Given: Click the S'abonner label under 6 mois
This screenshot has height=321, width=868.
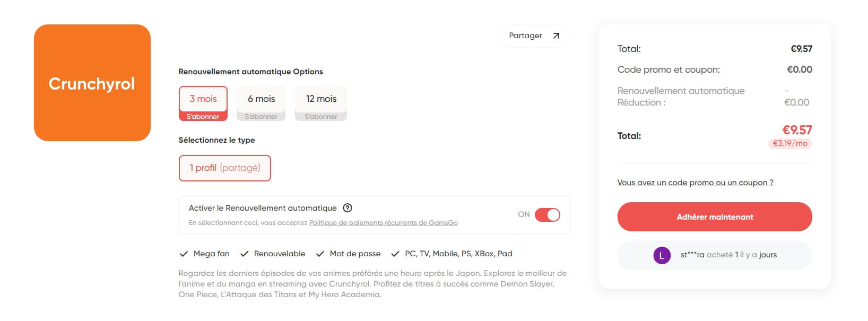Looking at the screenshot, I should click(261, 117).
